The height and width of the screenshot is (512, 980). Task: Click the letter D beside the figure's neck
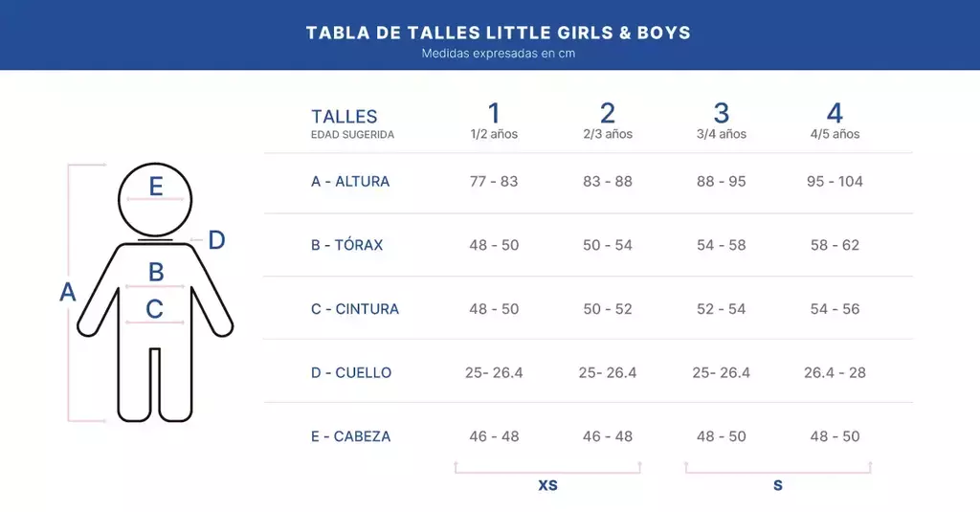tap(216, 240)
